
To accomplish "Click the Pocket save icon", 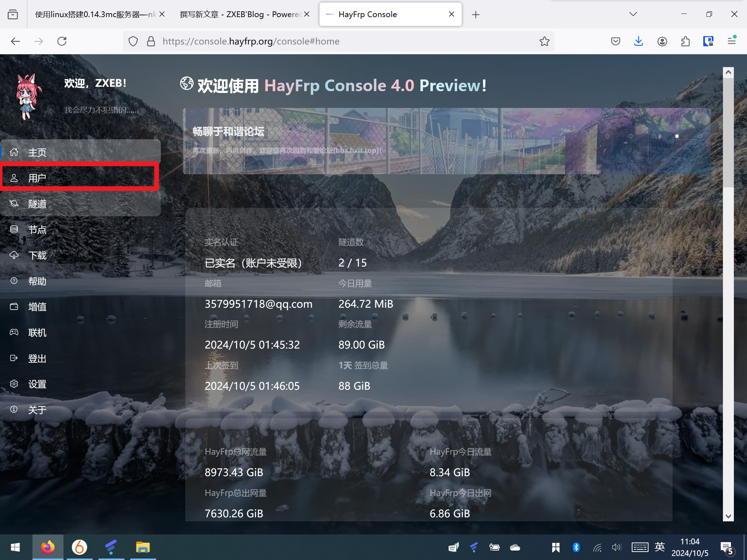I will pyautogui.click(x=616, y=41).
